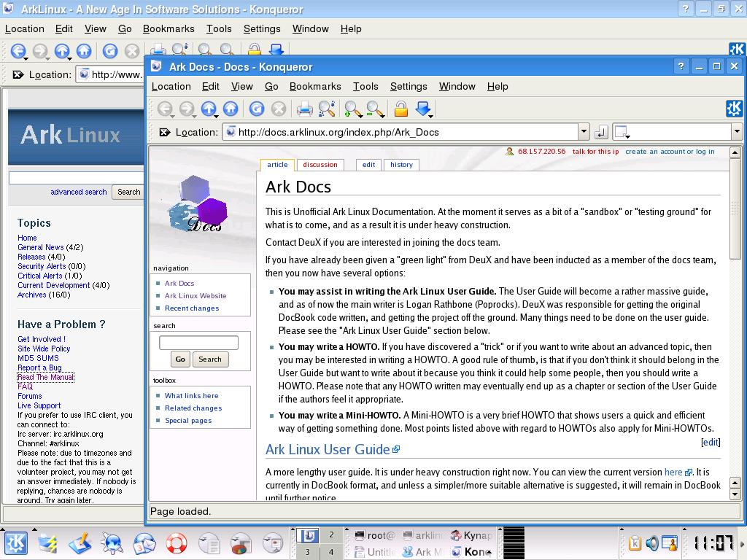747x560 pixels.
Task: Open home in the ArkLinux background window
Action: pyautogui.click(x=84, y=51)
